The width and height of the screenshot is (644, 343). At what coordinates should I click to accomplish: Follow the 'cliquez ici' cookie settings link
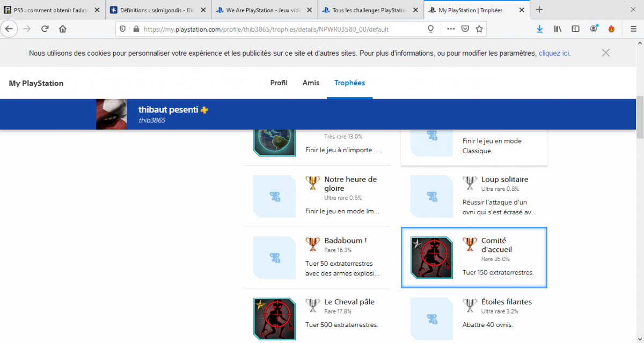tap(554, 53)
